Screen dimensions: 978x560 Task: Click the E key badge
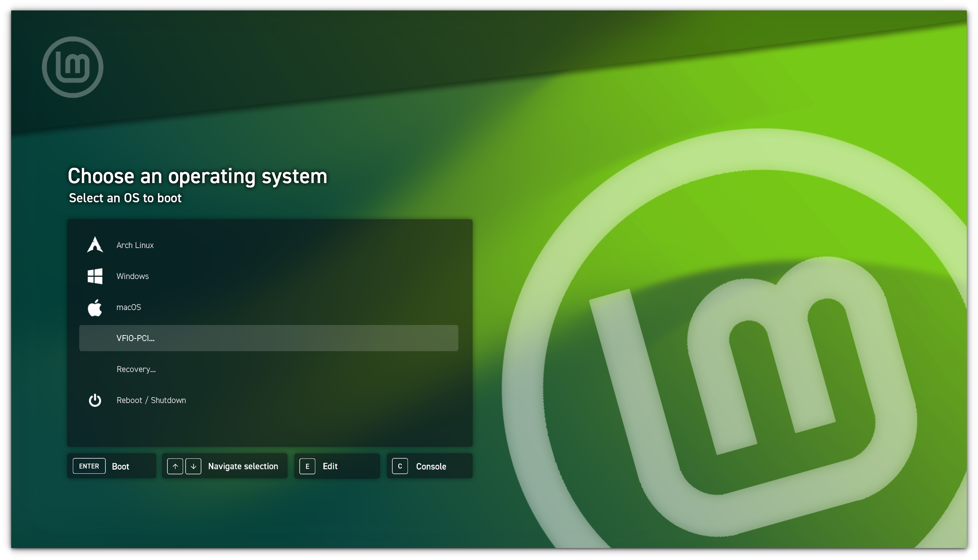[x=307, y=467]
